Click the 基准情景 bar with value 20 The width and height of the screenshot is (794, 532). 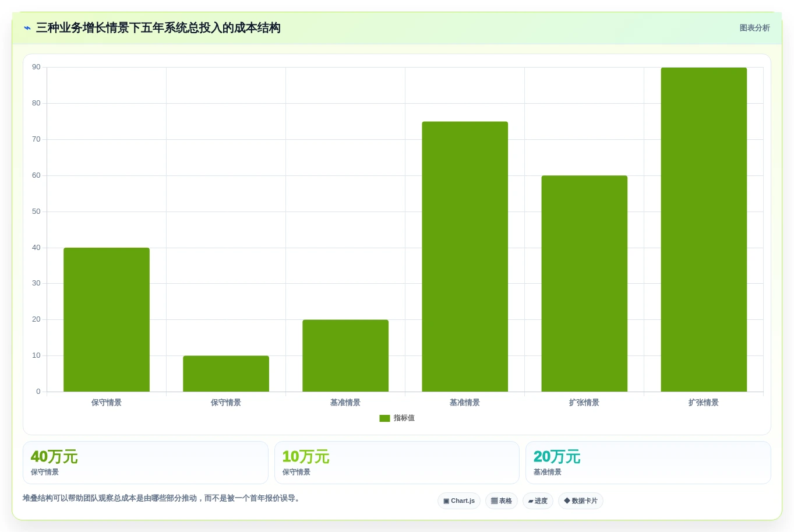click(345, 355)
